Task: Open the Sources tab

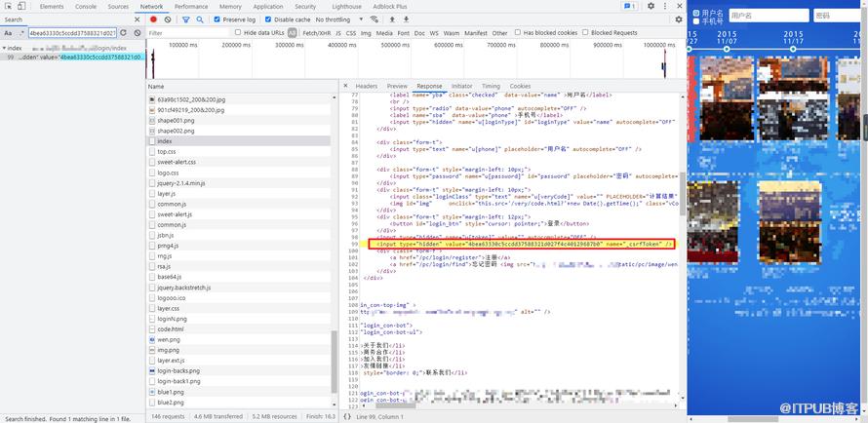Action: 118,7
